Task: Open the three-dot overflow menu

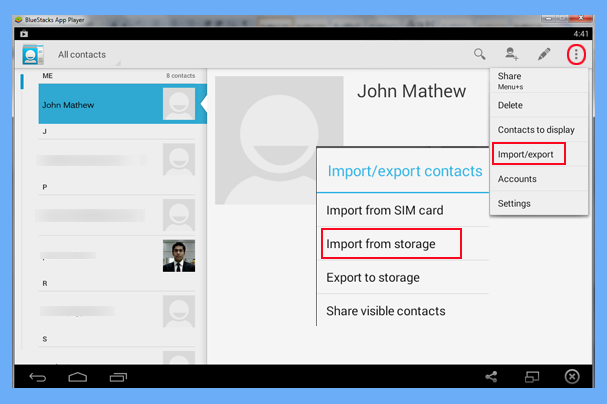Action: pos(575,54)
